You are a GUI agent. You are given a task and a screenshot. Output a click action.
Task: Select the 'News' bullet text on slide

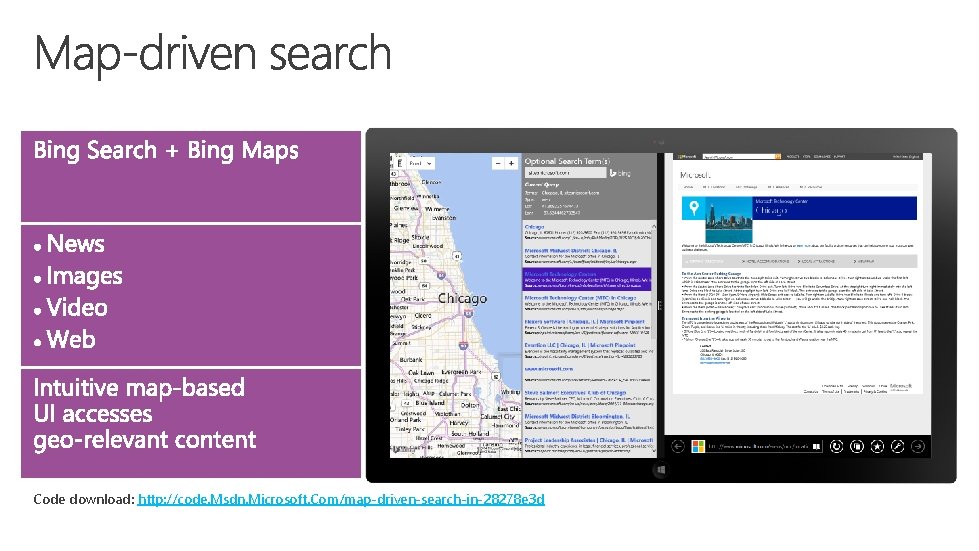[x=76, y=244]
